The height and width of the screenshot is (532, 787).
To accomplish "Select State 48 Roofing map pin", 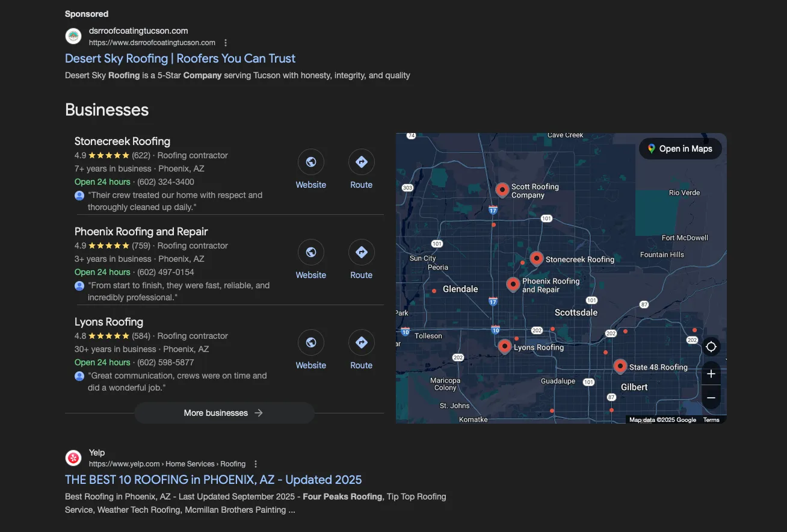I will 620,366.
